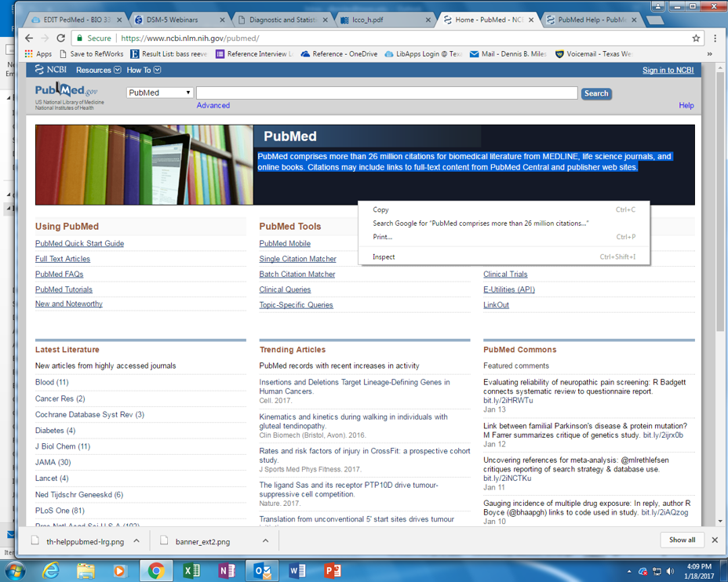This screenshot has width=728, height=582.
Task: Open Windows Media Player taskbar icon
Action: pos(120,570)
